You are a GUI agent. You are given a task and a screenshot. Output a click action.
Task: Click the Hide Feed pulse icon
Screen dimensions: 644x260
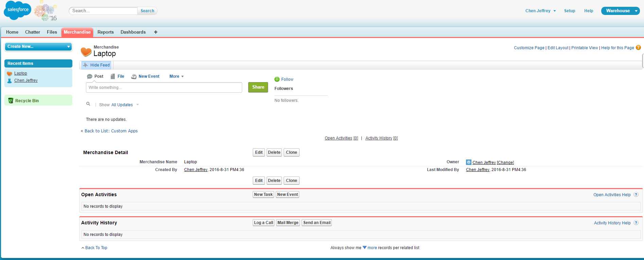tap(86, 65)
